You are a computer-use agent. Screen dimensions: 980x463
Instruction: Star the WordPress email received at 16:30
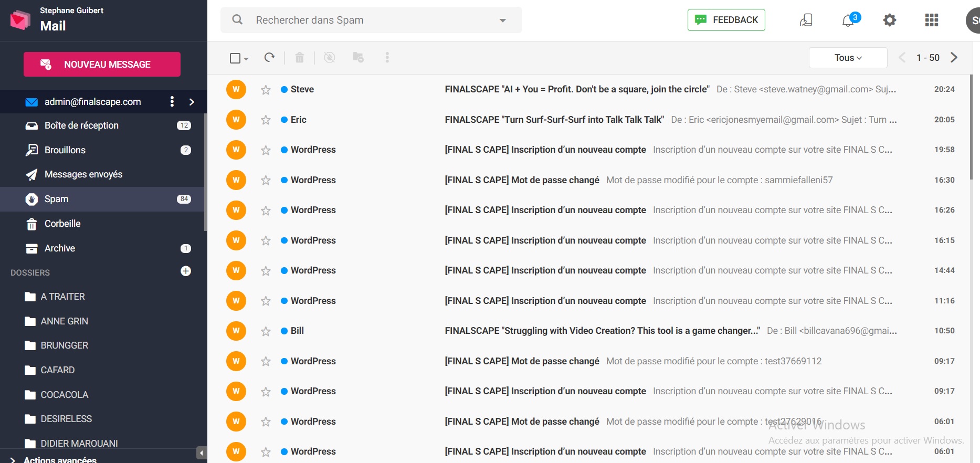pyautogui.click(x=266, y=180)
